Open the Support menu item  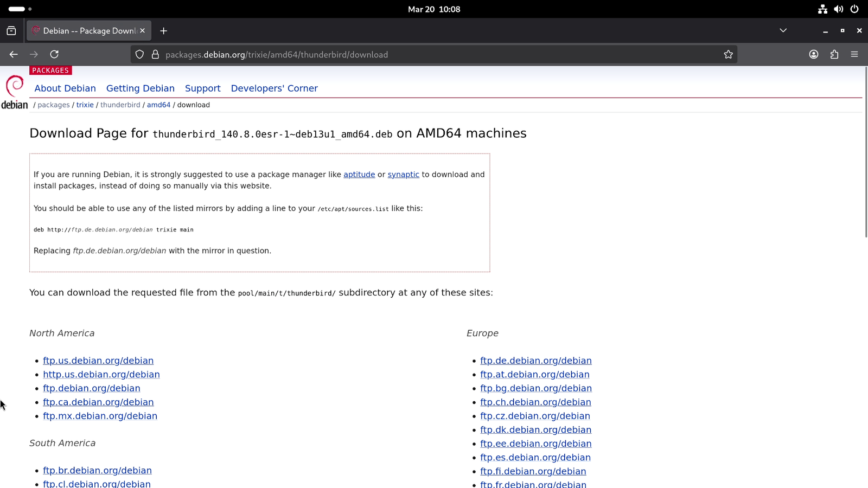(x=203, y=88)
